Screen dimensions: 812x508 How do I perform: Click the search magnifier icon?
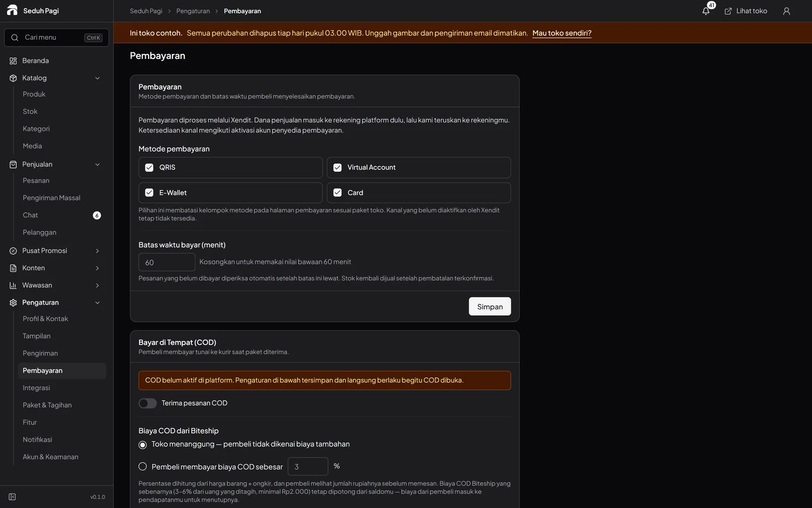click(15, 38)
